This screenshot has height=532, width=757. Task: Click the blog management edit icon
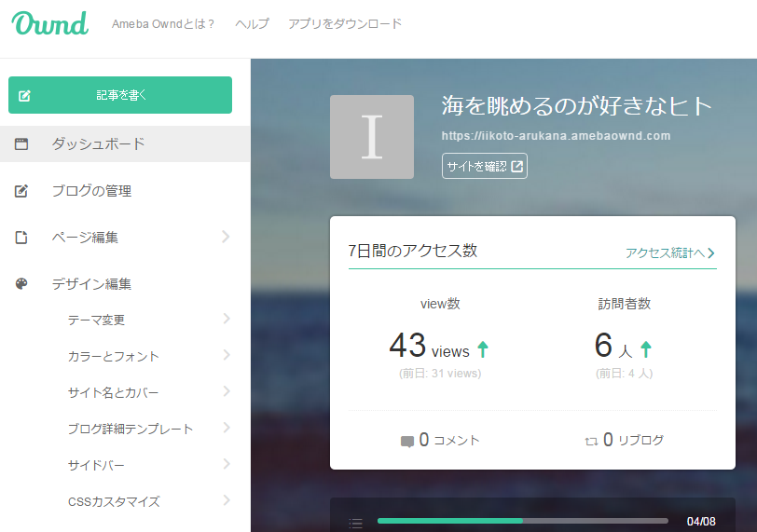tap(21, 190)
